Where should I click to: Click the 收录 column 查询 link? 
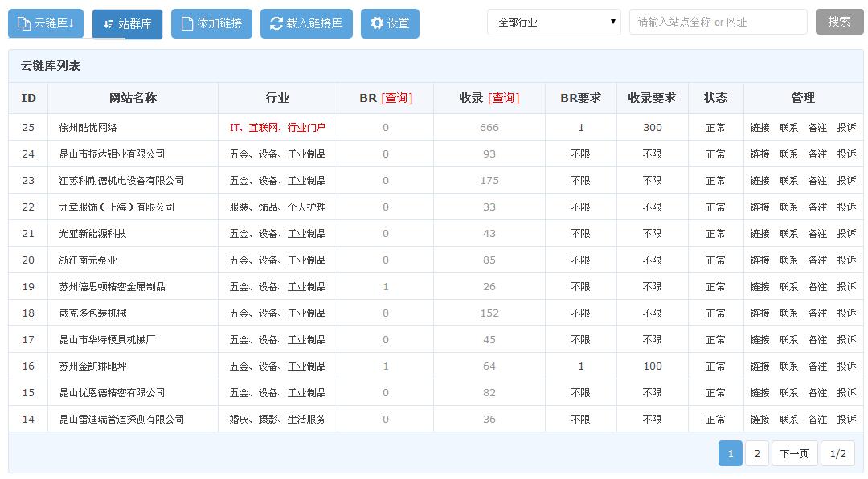pyautogui.click(x=503, y=98)
